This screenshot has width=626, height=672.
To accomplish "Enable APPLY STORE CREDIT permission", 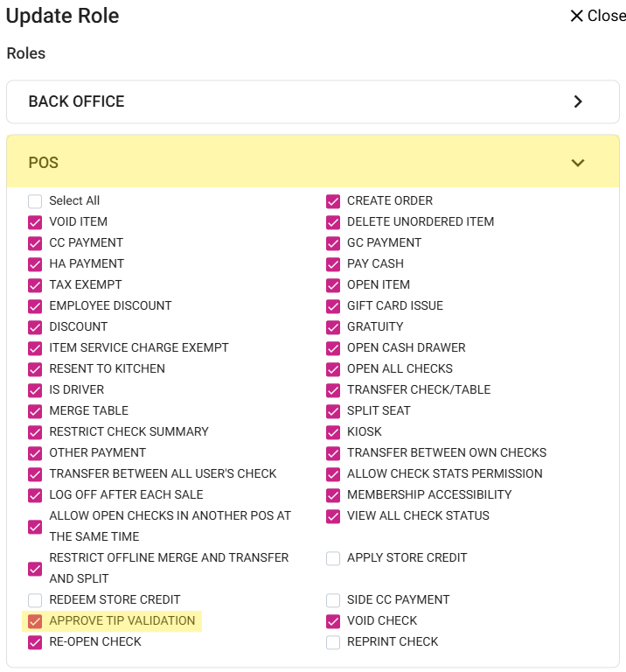I will point(333,558).
